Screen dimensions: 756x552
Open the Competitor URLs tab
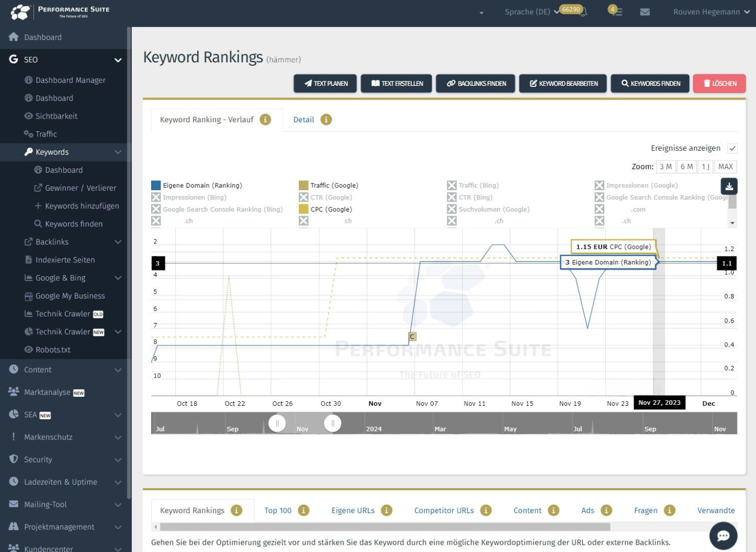click(x=443, y=511)
